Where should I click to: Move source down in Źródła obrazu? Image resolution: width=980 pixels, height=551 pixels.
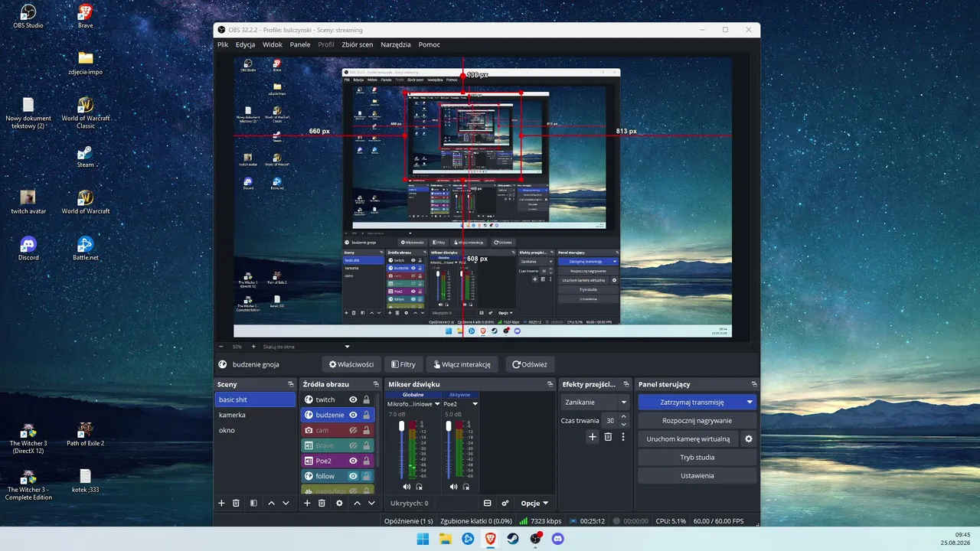[x=371, y=503]
